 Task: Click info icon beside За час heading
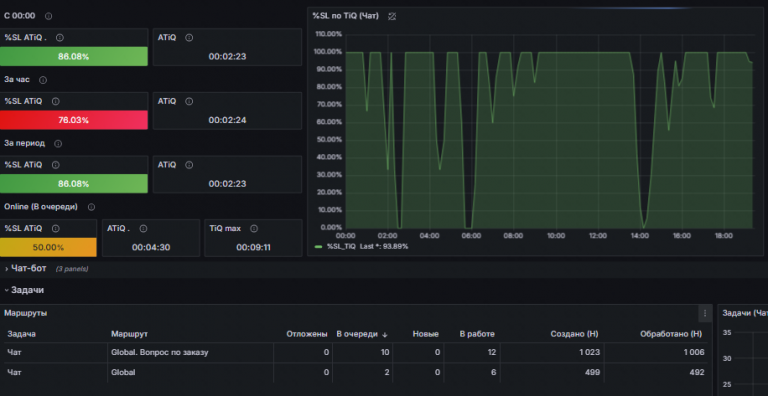[43, 80]
